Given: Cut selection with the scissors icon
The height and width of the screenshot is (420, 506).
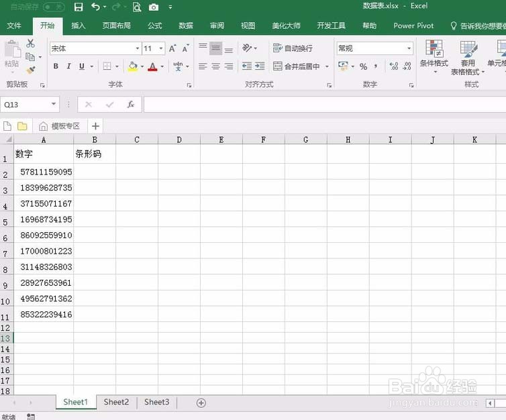Looking at the screenshot, I should coord(31,43).
